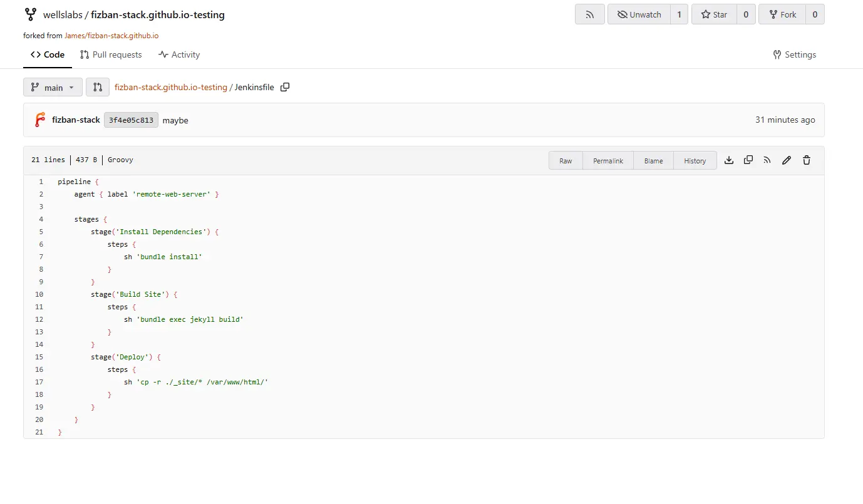Screen dimensions: 863x504
Task: Delete the file using trash icon
Action: point(807,160)
